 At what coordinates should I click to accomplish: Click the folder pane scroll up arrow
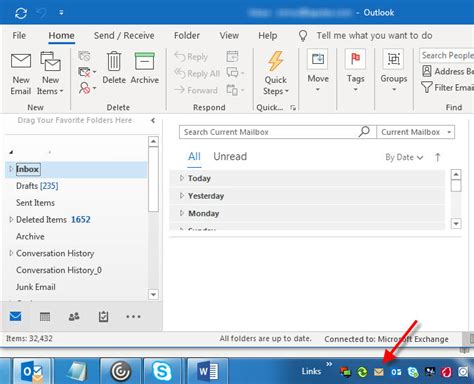tap(153, 141)
